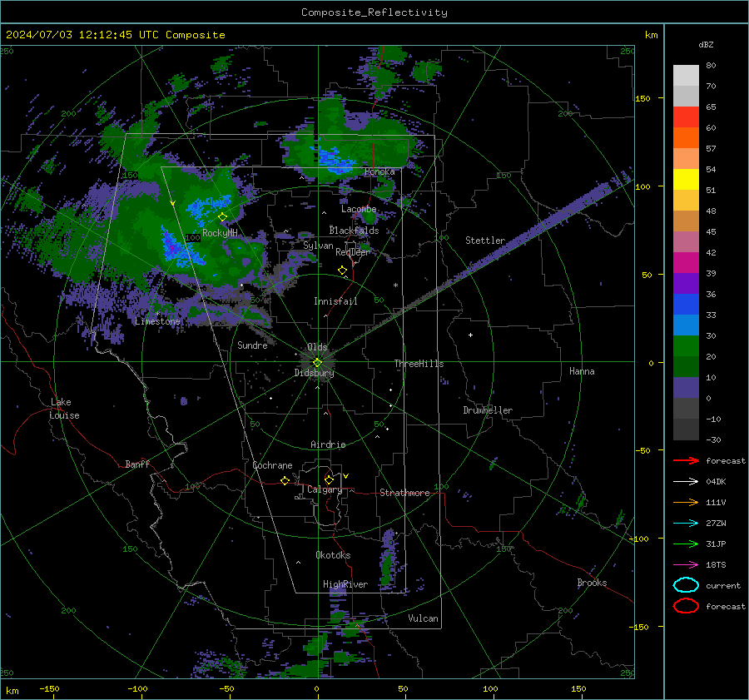
Task: Click yellow diamond marker under Cochrane
Action: [285, 480]
